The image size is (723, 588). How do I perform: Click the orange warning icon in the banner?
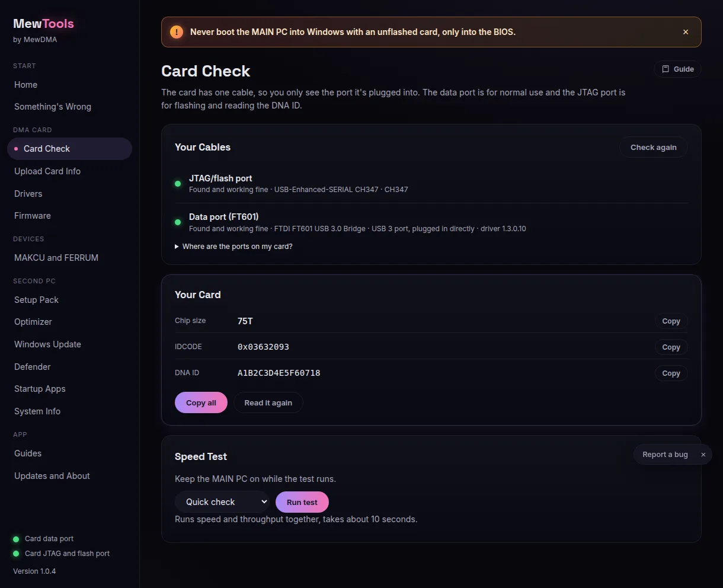click(177, 32)
